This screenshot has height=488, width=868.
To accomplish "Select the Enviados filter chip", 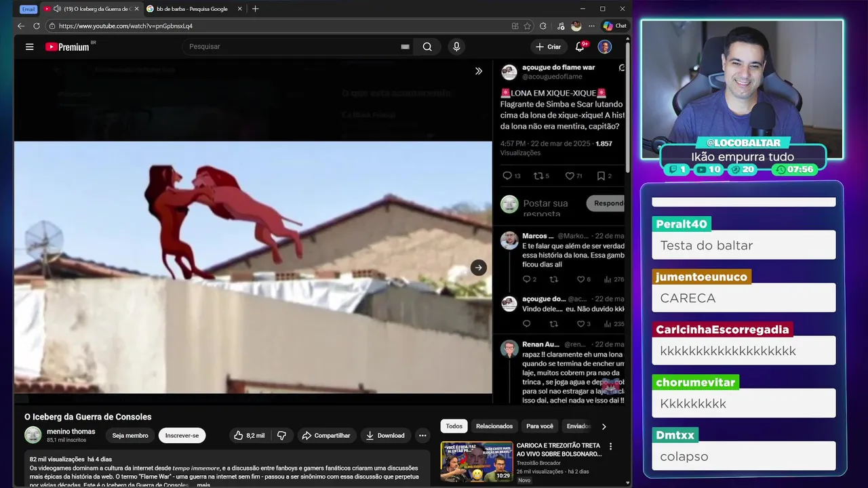I will 578,426.
